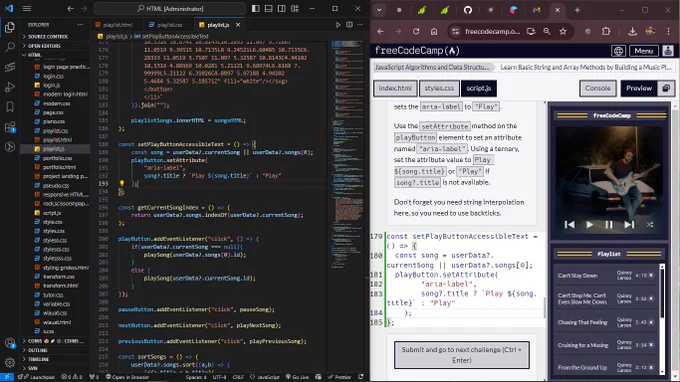Open the Explorer view in VS Code

10,27
